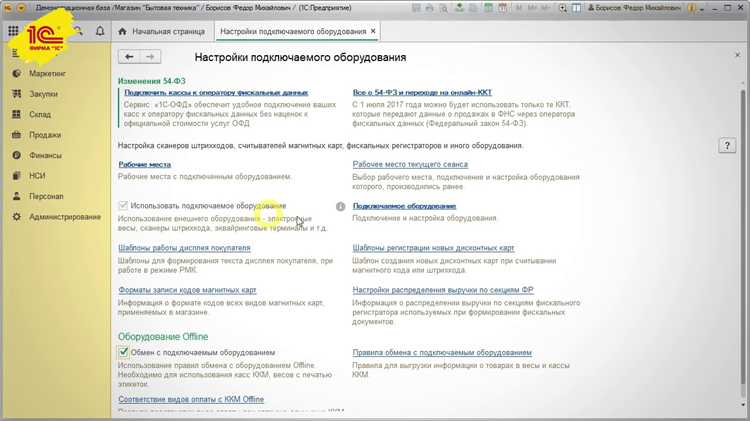Image resolution: width=750 pixels, height=421 pixels.
Task: Open Форматы записи кодов магнитных карт link
Action: [x=187, y=290]
